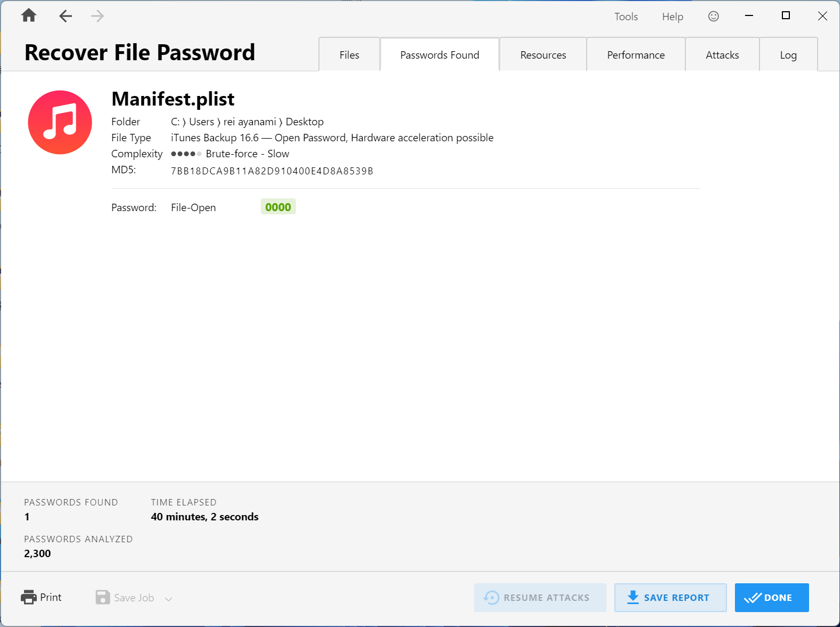The height and width of the screenshot is (627, 840).
Task: Click the smiley feedback icon
Action: 713,17
